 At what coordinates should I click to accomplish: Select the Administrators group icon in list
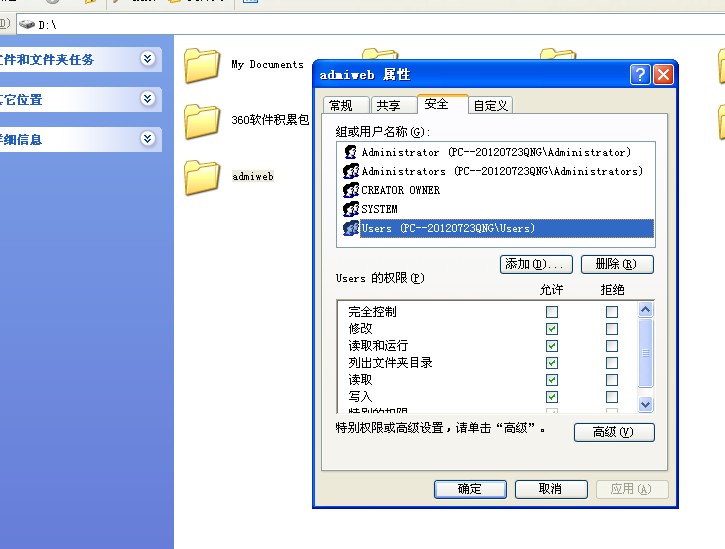click(x=351, y=172)
